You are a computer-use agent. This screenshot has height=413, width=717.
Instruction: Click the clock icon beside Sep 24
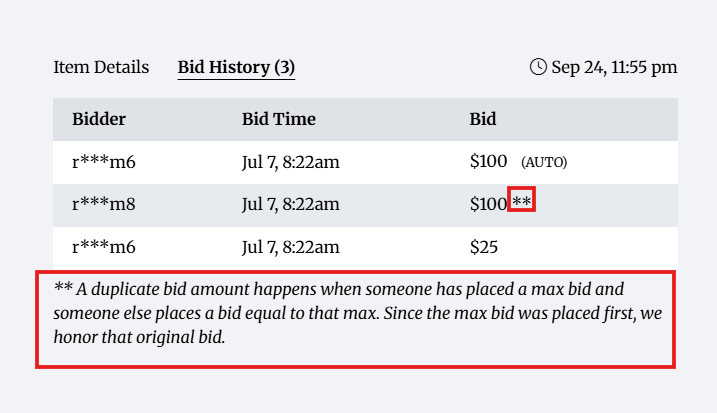click(538, 67)
